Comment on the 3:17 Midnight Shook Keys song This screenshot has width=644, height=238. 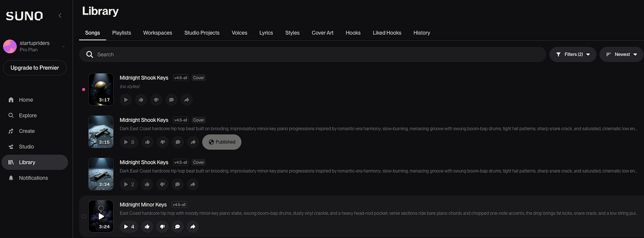pyautogui.click(x=171, y=100)
